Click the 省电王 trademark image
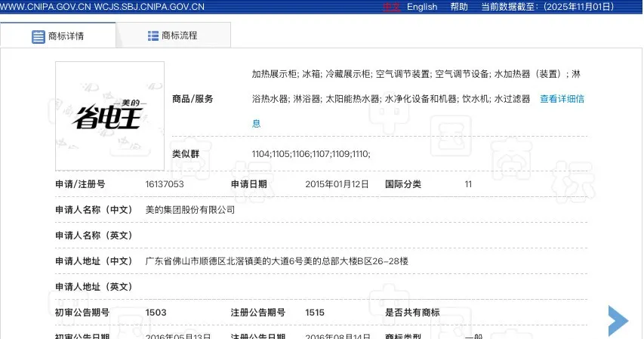 pos(109,116)
